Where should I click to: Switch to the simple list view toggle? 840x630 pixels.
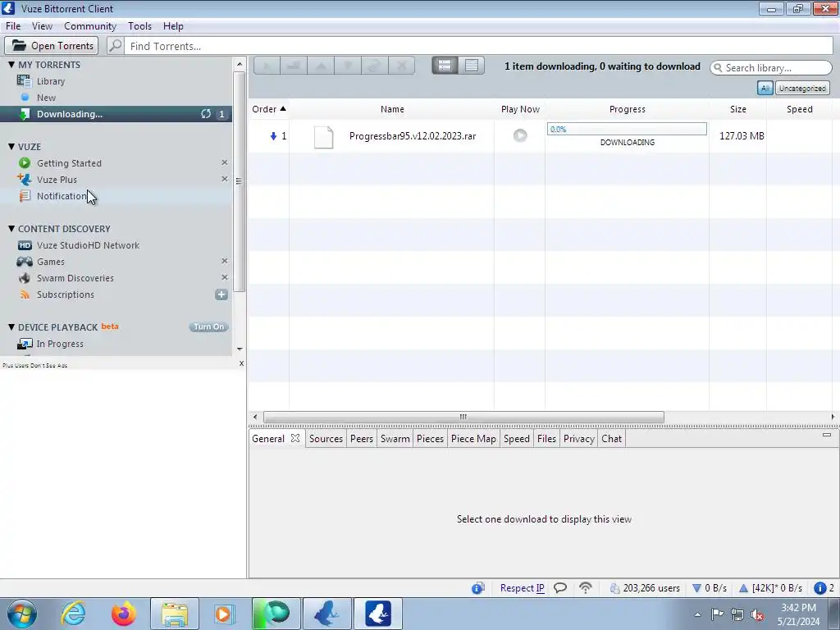coord(472,66)
